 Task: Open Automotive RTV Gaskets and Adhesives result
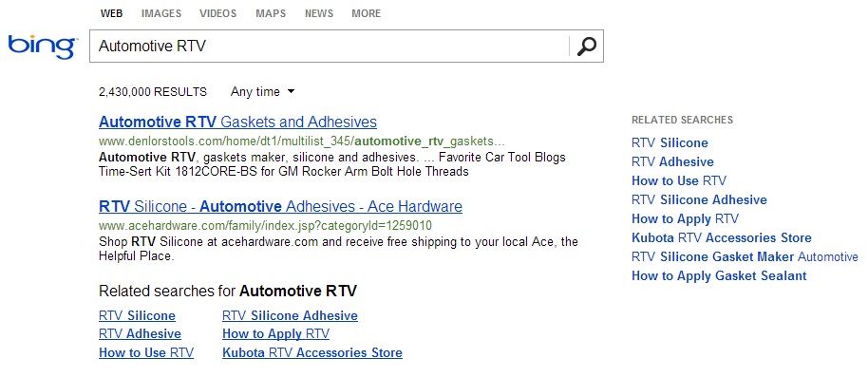coord(237,122)
